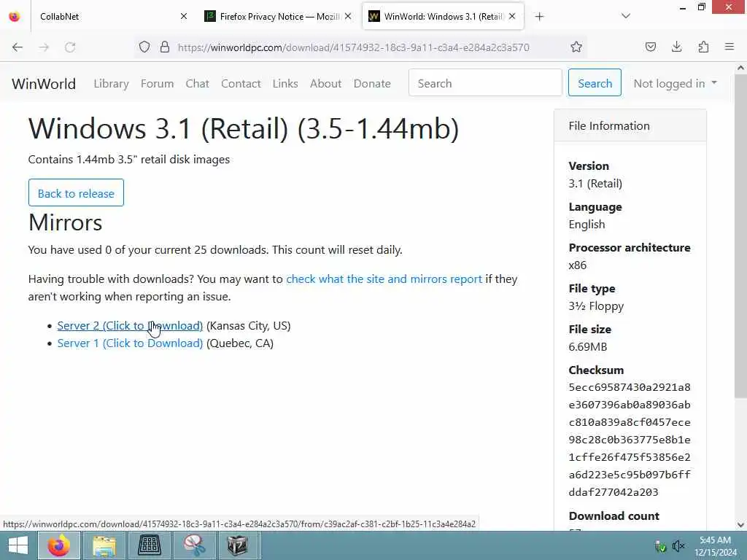Click the Search button
Viewport: 747px width, 560px height.
click(x=595, y=83)
